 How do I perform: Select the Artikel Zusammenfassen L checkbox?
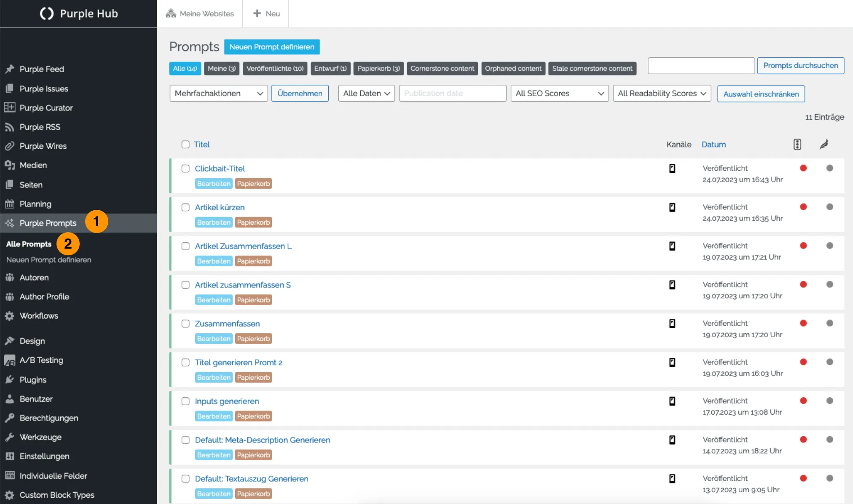185,246
